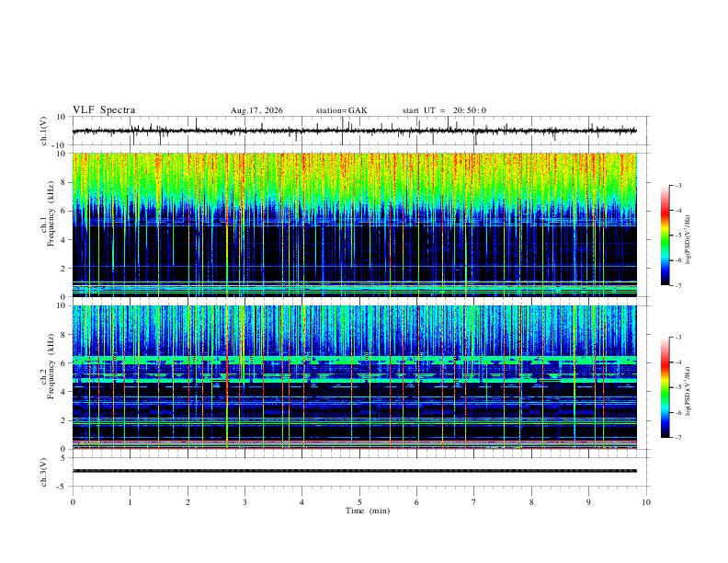Click the ch.1 waveform trace panel
This screenshot has height=563, width=728.
pyautogui.click(x=360, y=131)
